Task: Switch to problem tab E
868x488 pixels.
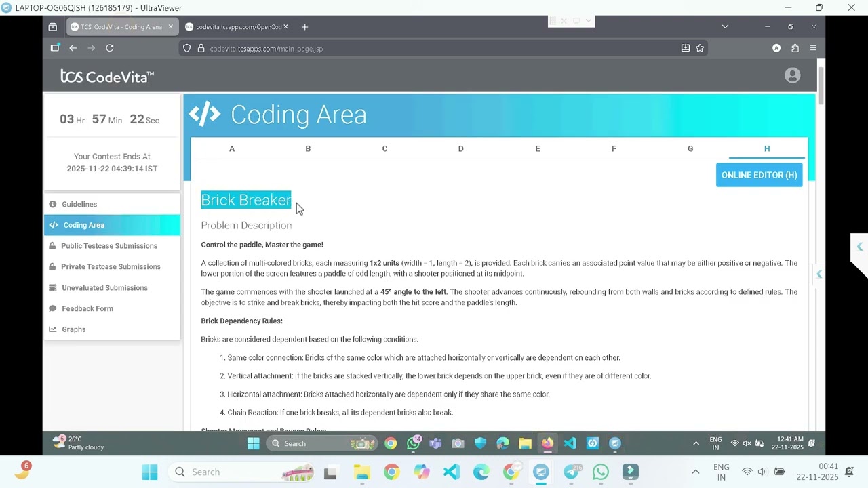Action: 538,148
